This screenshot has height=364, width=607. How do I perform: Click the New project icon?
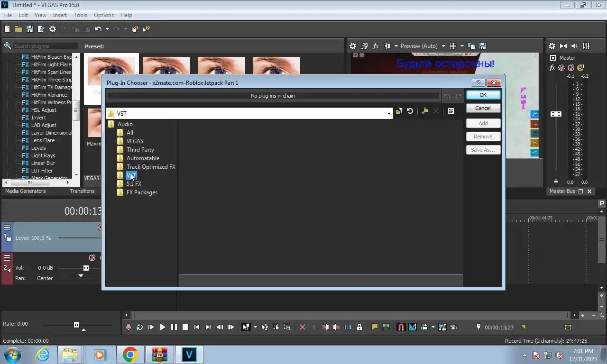coord(7,29)
